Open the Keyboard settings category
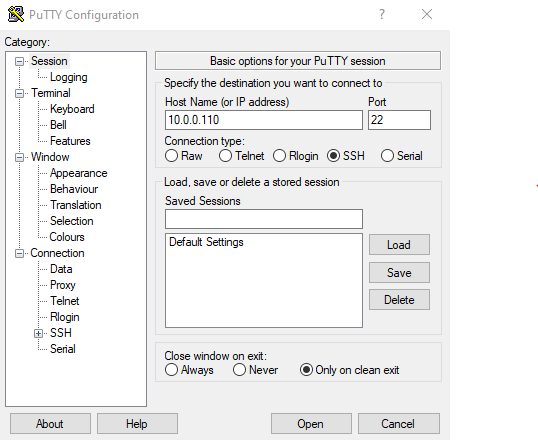The image size is (538, 440). [72, 109]
